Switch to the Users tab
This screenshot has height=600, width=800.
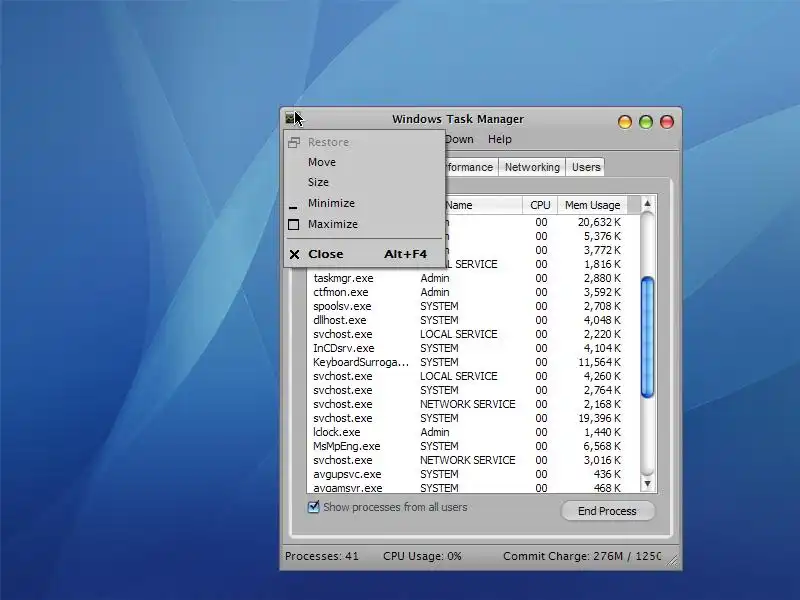pyautogui.click(x=586, y=167)
